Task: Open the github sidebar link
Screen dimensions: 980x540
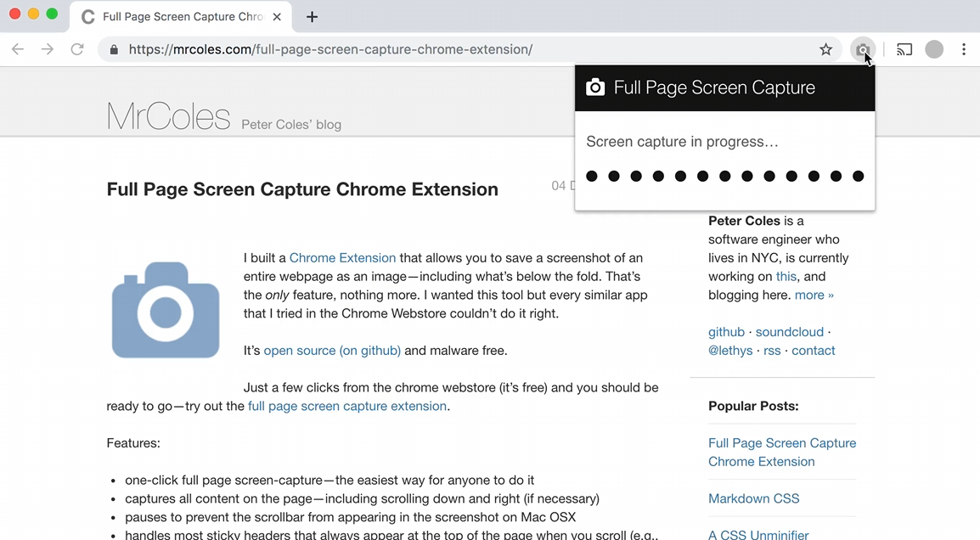Action: [726, 332]
